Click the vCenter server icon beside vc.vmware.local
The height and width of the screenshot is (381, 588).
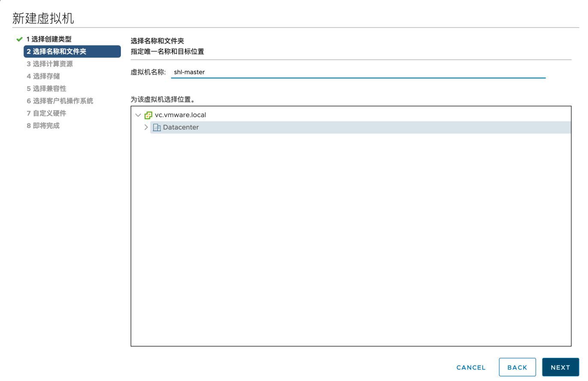point(148,115)
